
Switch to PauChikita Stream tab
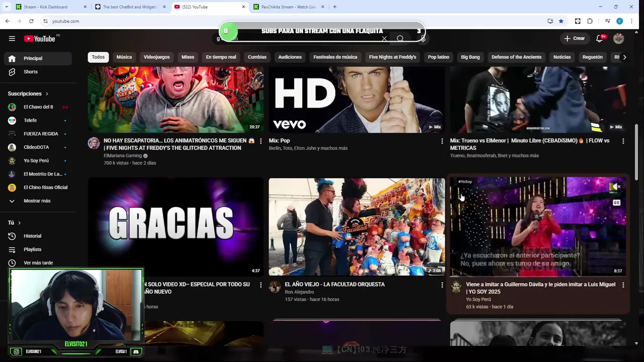coord(289,7)
